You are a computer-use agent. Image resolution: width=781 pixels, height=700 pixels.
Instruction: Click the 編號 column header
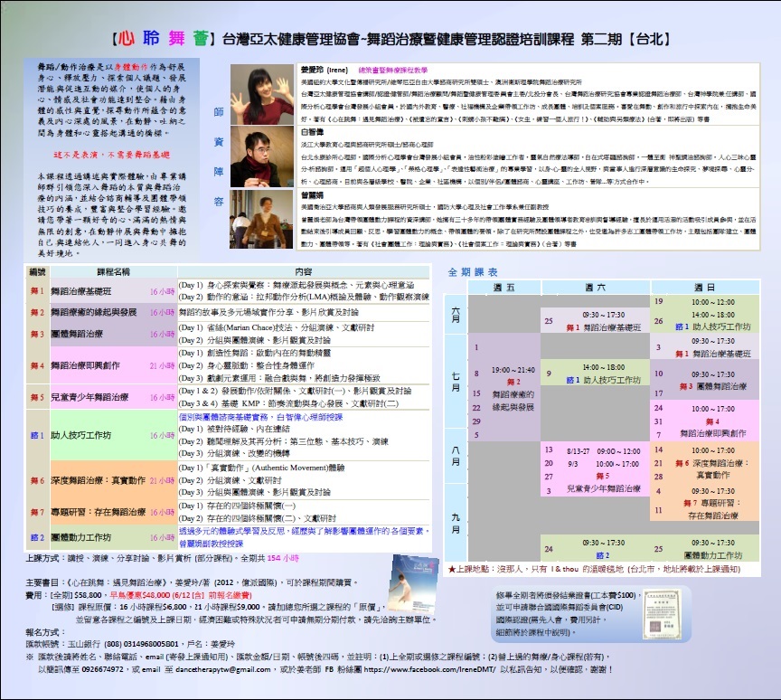coord(37,271)
